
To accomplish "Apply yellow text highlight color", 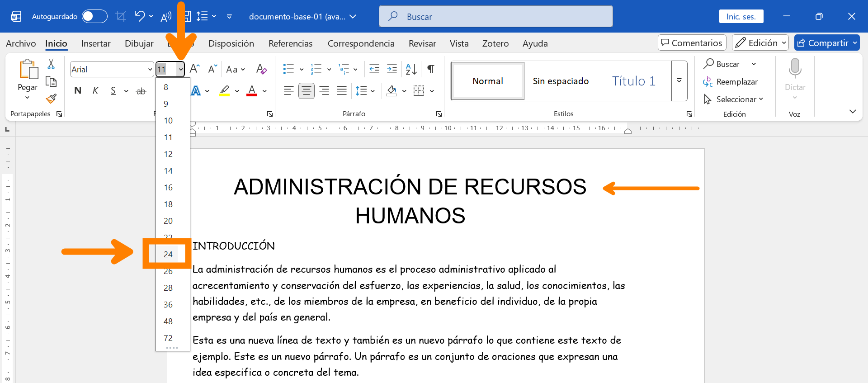I will pos(224,90).
